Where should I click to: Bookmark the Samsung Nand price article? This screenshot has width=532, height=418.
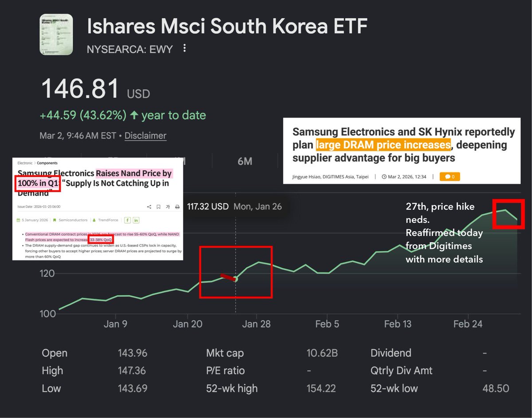click(158, 207)
